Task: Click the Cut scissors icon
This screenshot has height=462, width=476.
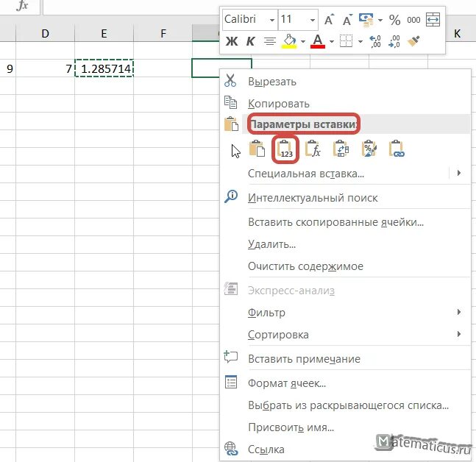Action: [x=230, y=81]
